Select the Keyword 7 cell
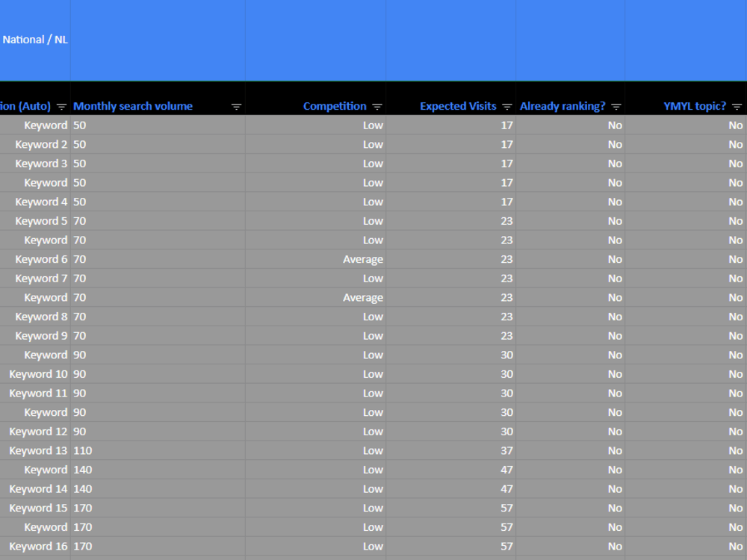This screenshot has width=747, height=560. [x=35, y=278]
